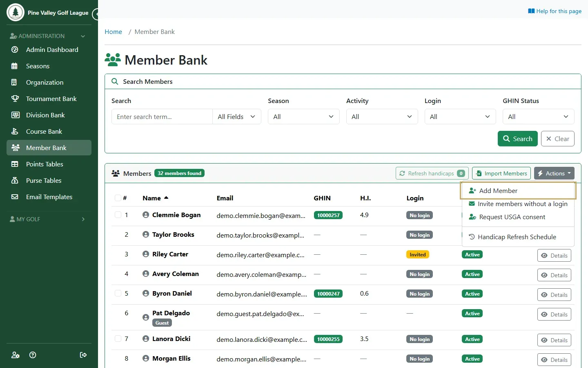Open Purse Tables page
The width and height of the screenshot is (588, 368).
click(49, 180)
